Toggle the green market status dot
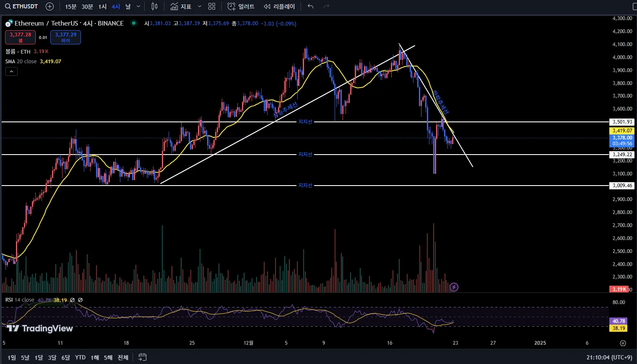 pos(134,23)
